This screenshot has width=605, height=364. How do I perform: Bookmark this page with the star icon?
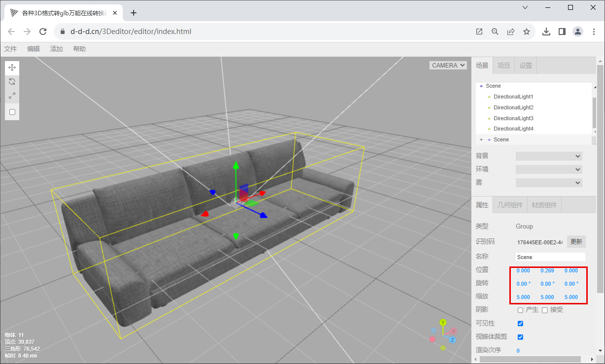527,32
